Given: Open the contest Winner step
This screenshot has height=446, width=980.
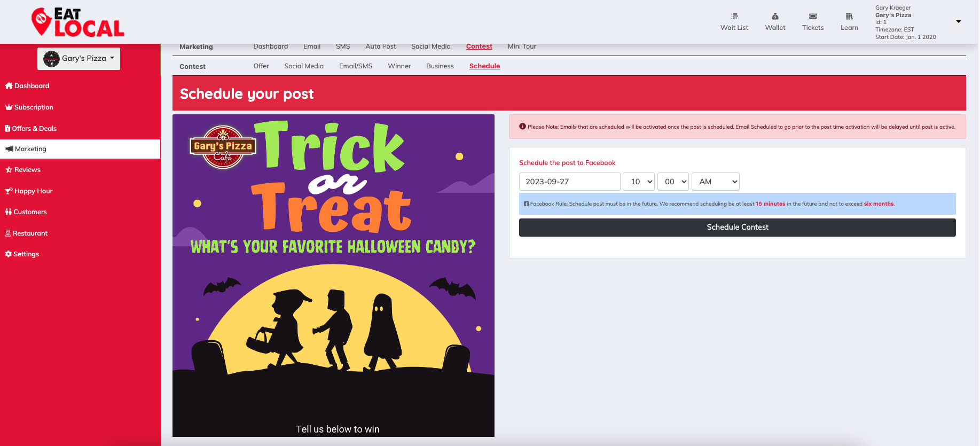Looking at the screenshot, I should (399, 66).
